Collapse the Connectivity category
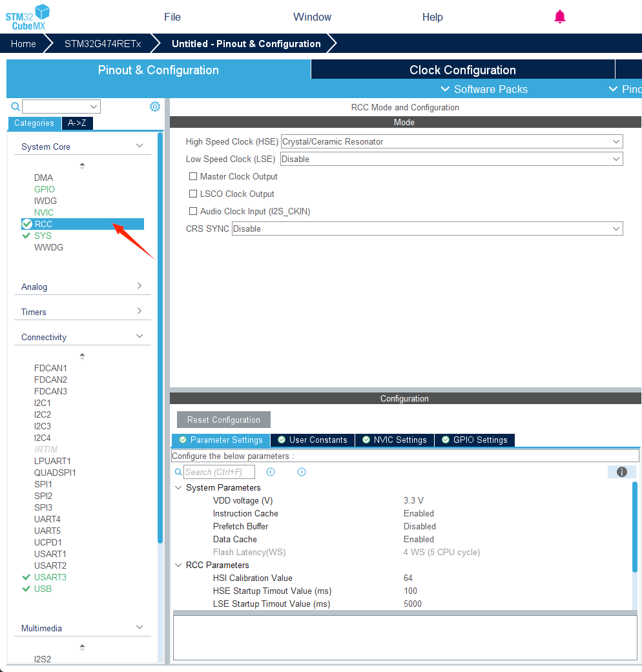The image size is (642, 672). pos(140,336)
